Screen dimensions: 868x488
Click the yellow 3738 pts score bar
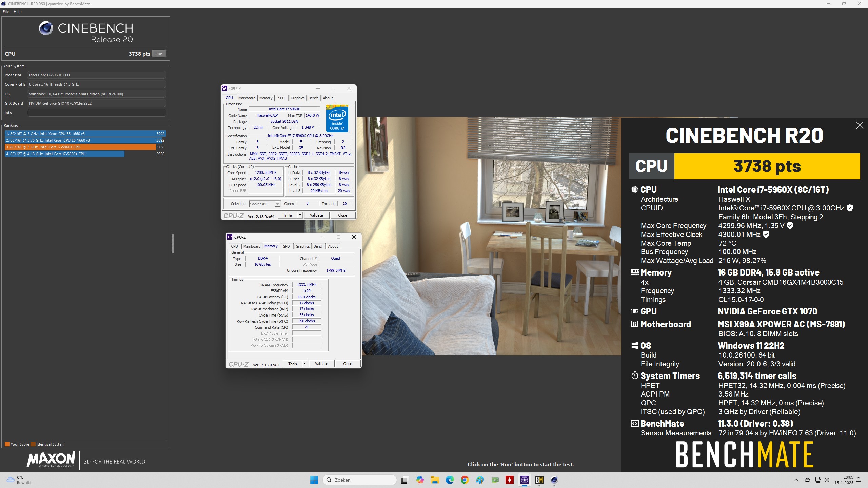point(767,166)
